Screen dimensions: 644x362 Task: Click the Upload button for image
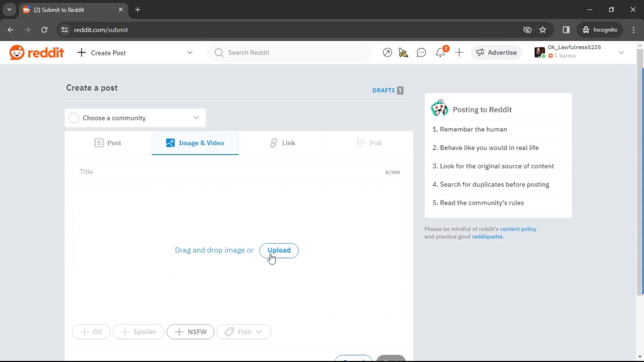click(279, 250)
